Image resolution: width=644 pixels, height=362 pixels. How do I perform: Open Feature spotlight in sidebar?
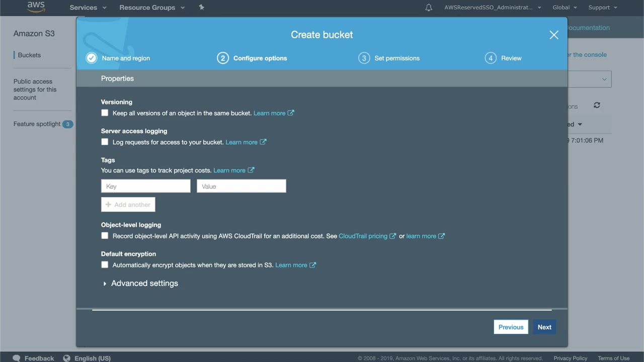[x=37, y=124]
